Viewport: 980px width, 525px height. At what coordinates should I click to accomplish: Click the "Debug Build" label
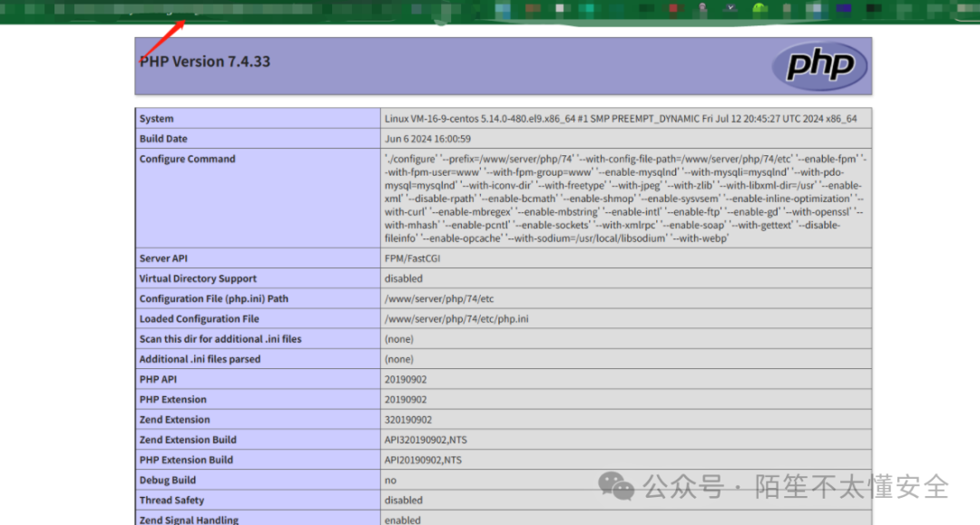coord(168,480)
